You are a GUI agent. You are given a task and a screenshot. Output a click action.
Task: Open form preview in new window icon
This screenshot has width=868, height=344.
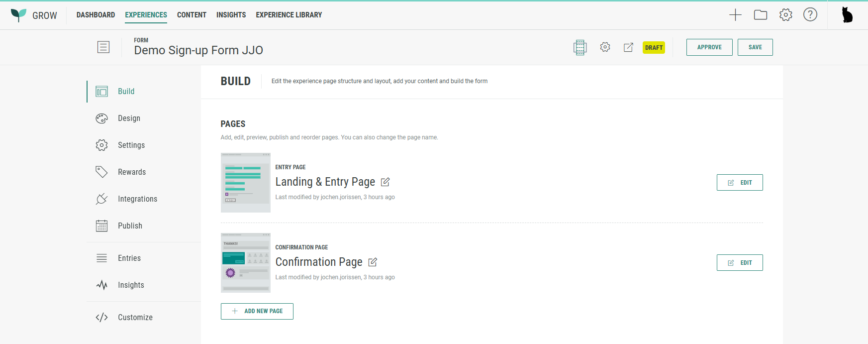pyautogui.click(x=628, y=47)
